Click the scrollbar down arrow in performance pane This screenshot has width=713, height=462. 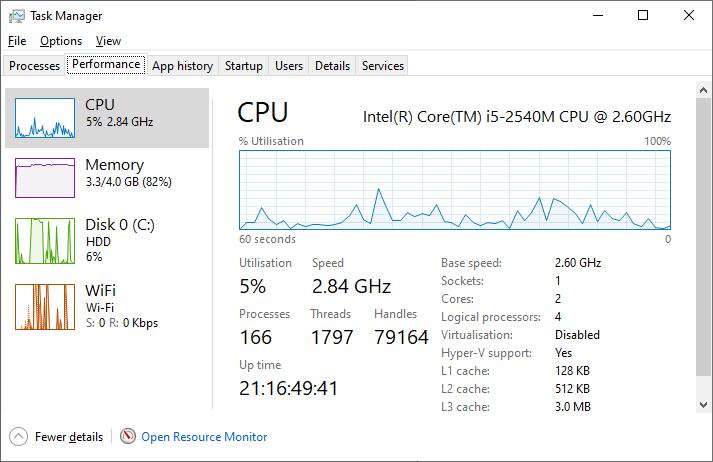point(703,405)
